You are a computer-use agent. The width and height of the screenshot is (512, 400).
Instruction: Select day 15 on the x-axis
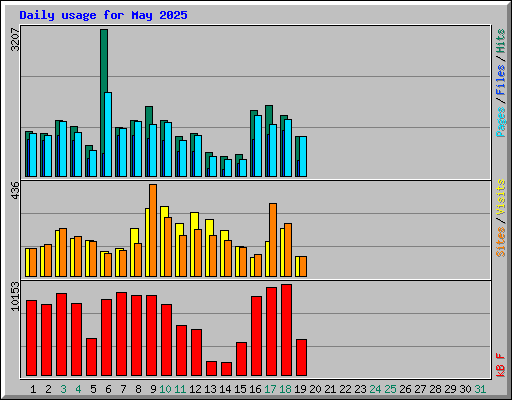coord(240,389)
